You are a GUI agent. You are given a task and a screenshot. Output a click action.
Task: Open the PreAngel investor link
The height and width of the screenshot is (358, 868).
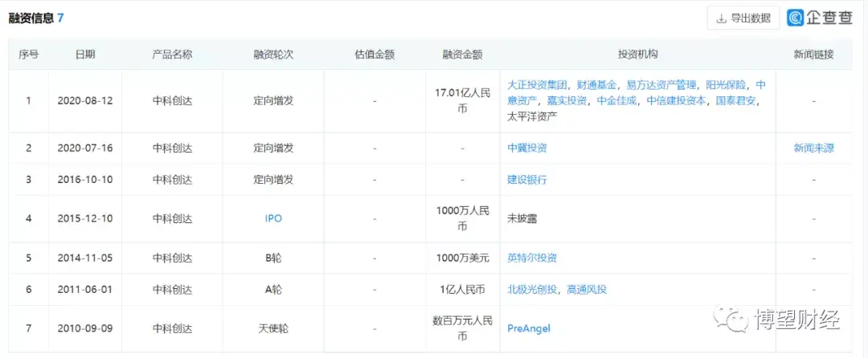(529, 329)
